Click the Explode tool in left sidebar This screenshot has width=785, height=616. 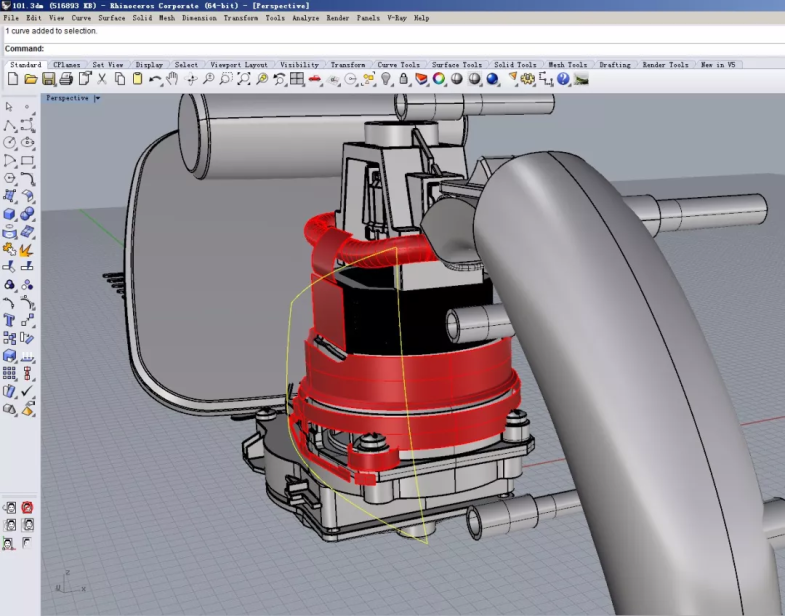coord(27,249)
